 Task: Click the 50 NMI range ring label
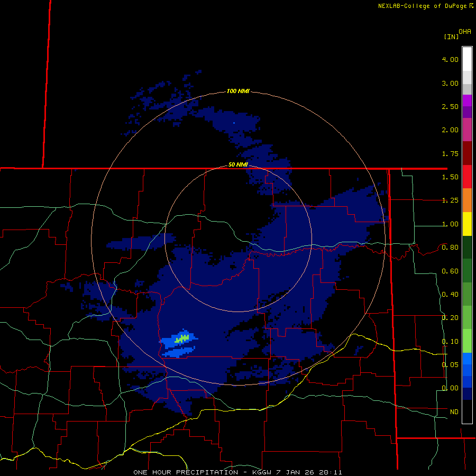click(239, 164)
